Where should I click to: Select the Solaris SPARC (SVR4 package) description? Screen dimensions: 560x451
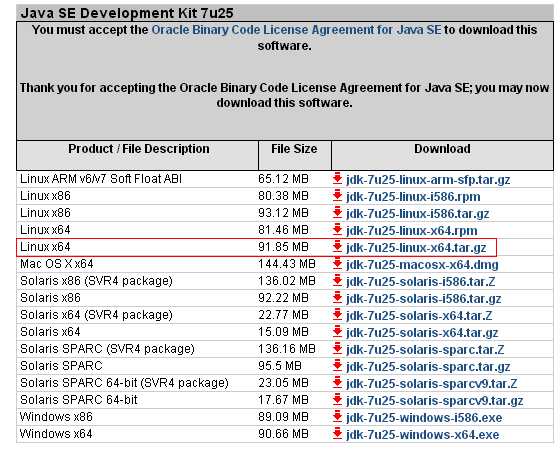pos(107,349)
